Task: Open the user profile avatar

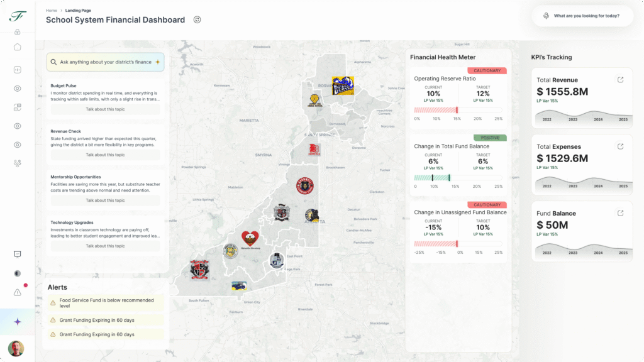Action: pos(16,348)
